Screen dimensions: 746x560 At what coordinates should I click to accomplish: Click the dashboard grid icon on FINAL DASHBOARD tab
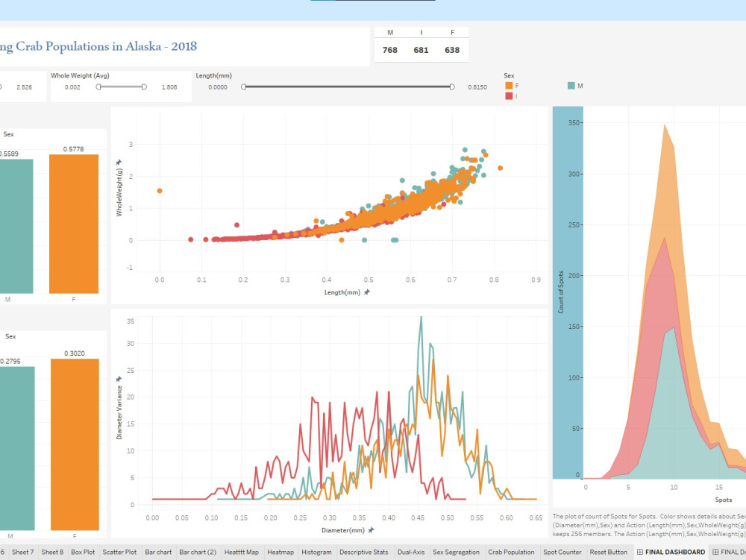pyautogui.click(x=640, y=552)
